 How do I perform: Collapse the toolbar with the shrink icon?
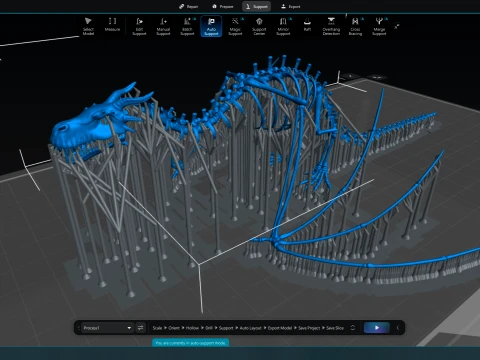coord(397,26)
